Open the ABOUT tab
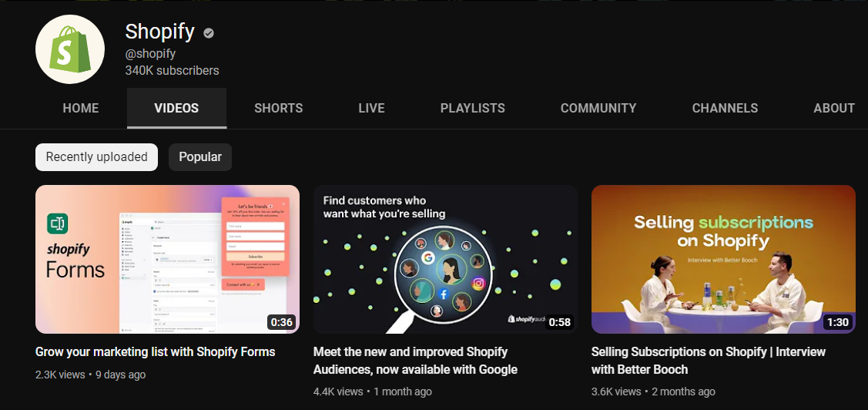 pyautogui.click(x=834, y=108)
